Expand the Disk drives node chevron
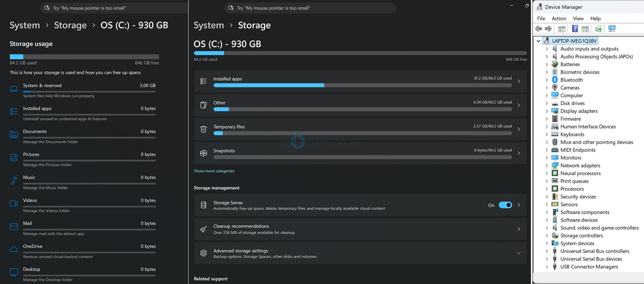 click(x=547, y=103)
